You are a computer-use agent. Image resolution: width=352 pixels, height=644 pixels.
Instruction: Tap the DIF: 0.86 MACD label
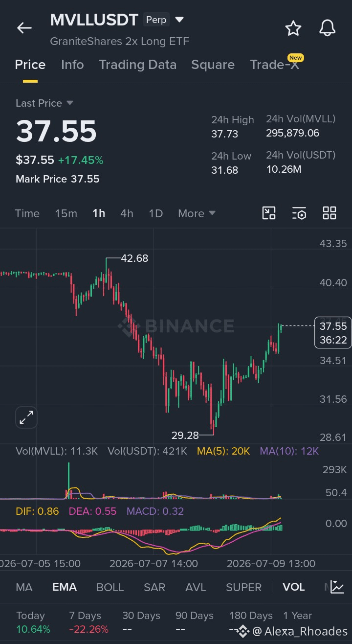[37, 511]
